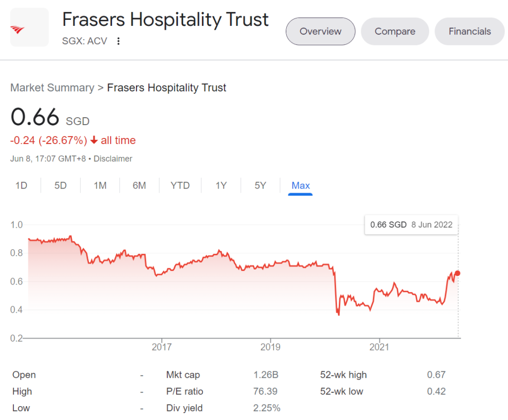Click the 0.66 SGD chart tooltip

point(411,224)
